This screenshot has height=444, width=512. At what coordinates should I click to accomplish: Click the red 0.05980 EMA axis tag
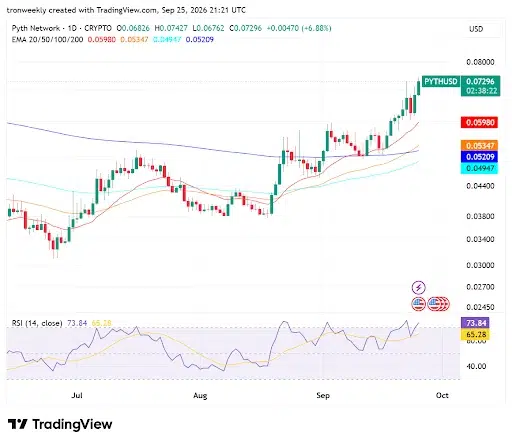(480, 122)
